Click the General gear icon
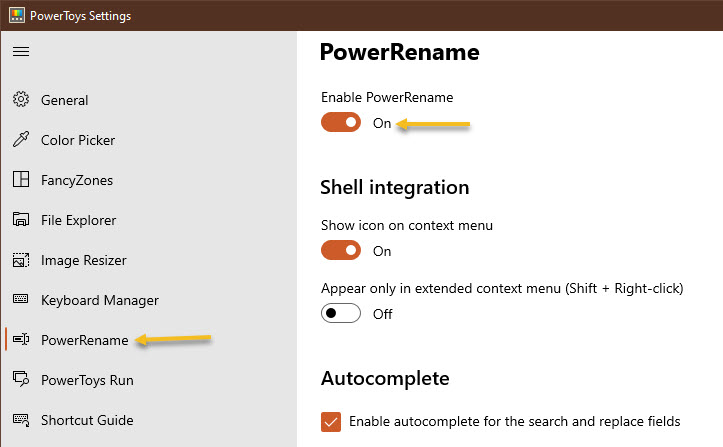Screen dimensions: 723x447 [x=20, y=100]
